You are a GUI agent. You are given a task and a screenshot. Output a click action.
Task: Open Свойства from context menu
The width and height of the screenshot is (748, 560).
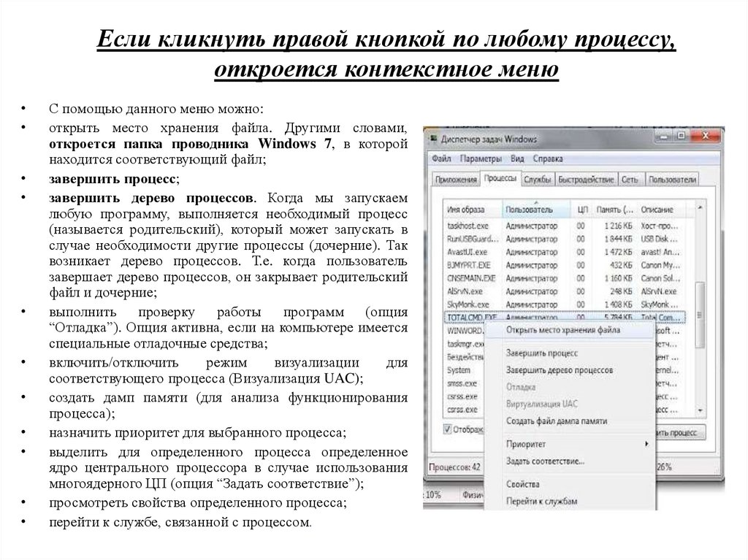point(568,483)
